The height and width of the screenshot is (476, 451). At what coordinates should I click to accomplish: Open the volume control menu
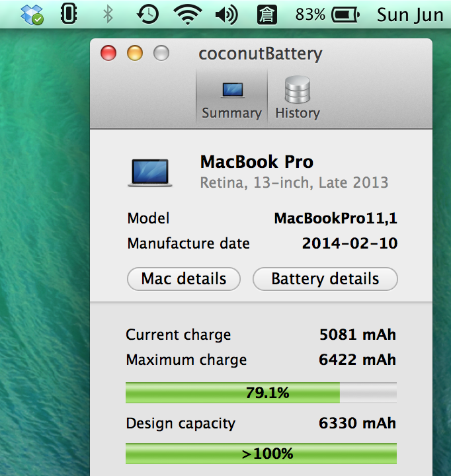(227, 15)
